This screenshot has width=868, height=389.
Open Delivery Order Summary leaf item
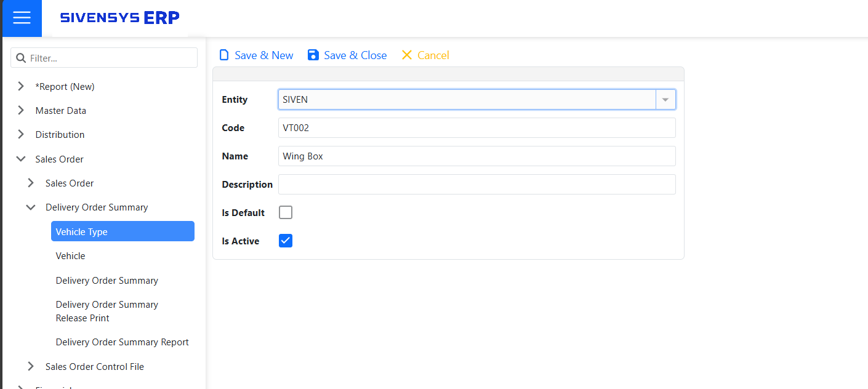[106, 281]
